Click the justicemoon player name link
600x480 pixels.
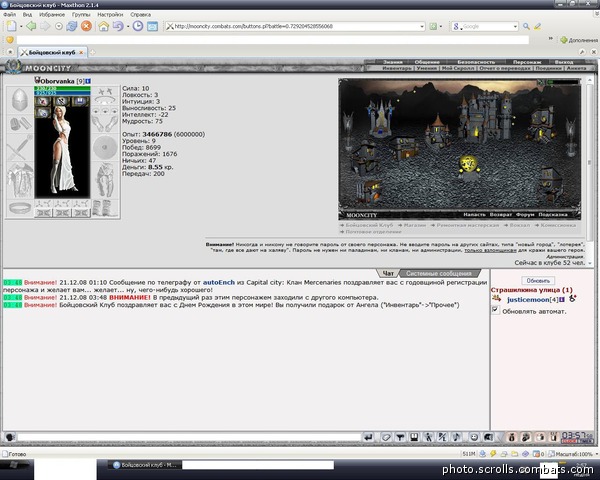(528, 299)
